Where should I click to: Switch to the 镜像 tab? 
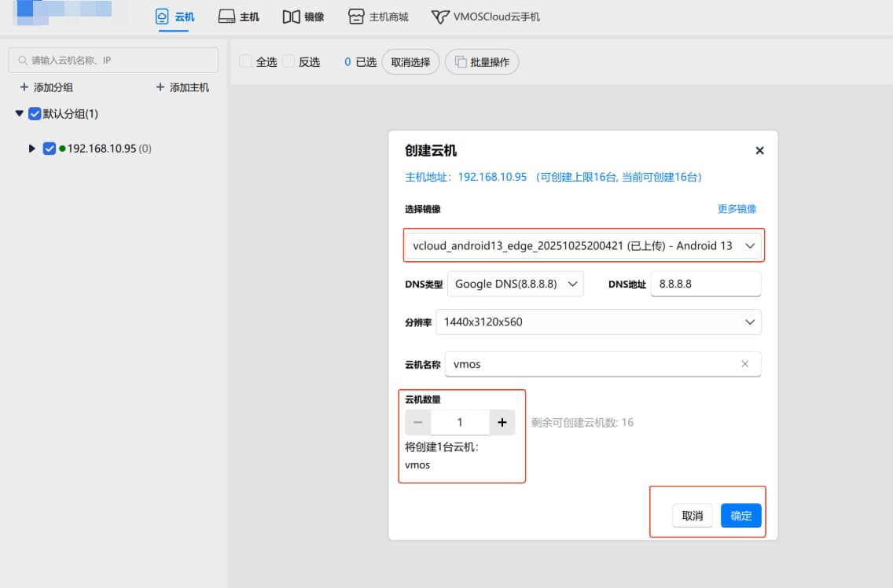(303, 17)
